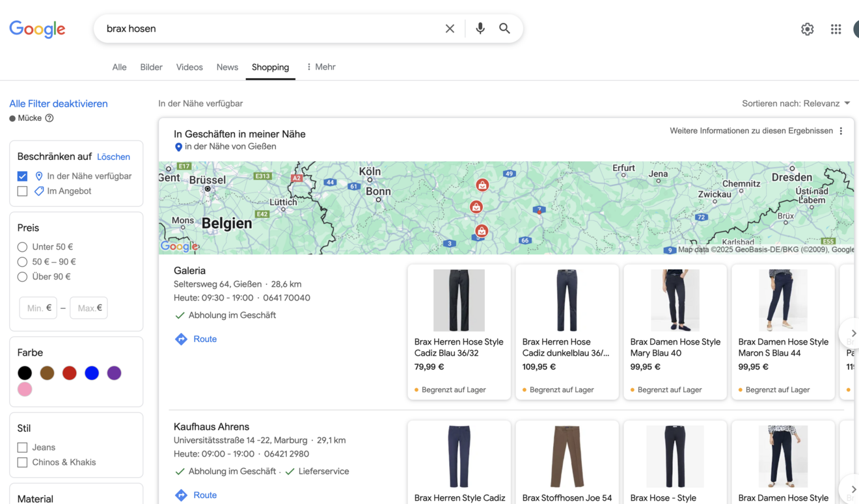
Task: Check the Jeans style filter
Action: click(22, 447)
